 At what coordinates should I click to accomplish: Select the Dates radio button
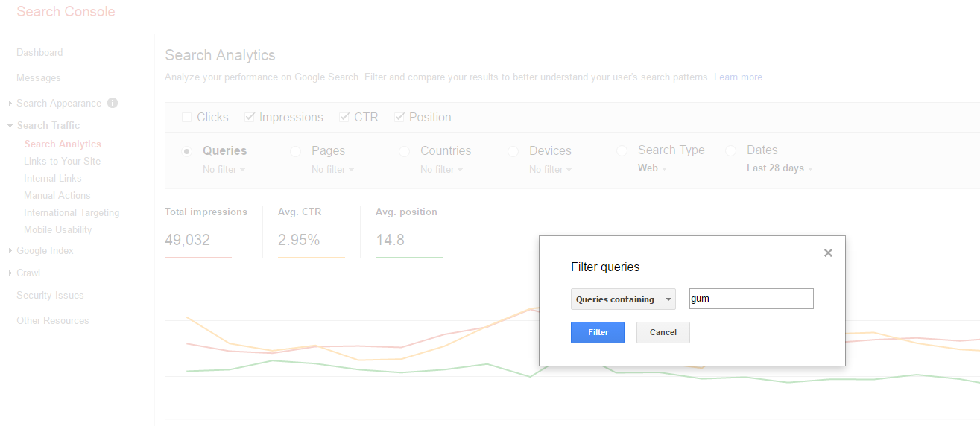coord(731,151)
